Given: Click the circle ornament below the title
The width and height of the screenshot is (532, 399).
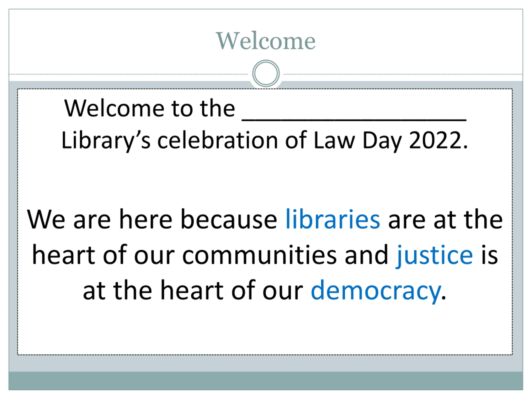Looking at the screenshot, I should pyautogui.click(x=266, y=73).
